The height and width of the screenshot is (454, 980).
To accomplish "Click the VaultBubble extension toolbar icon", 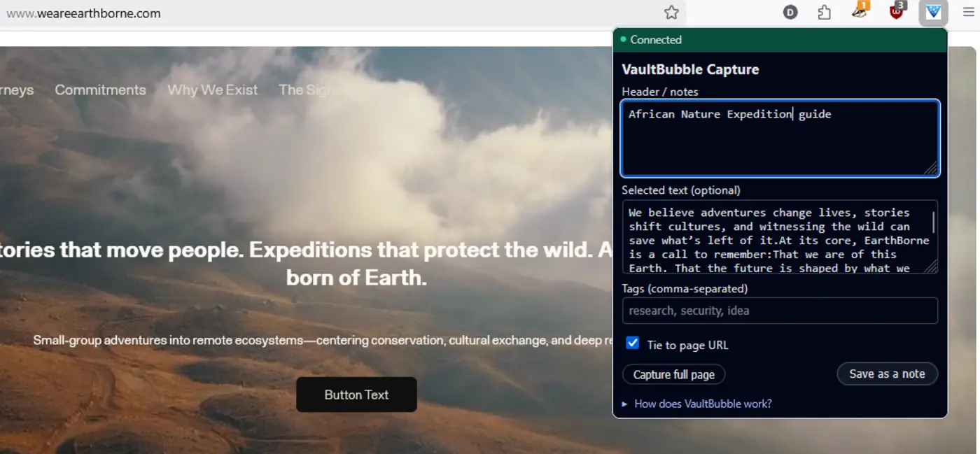I will click(x=933, y=13).
